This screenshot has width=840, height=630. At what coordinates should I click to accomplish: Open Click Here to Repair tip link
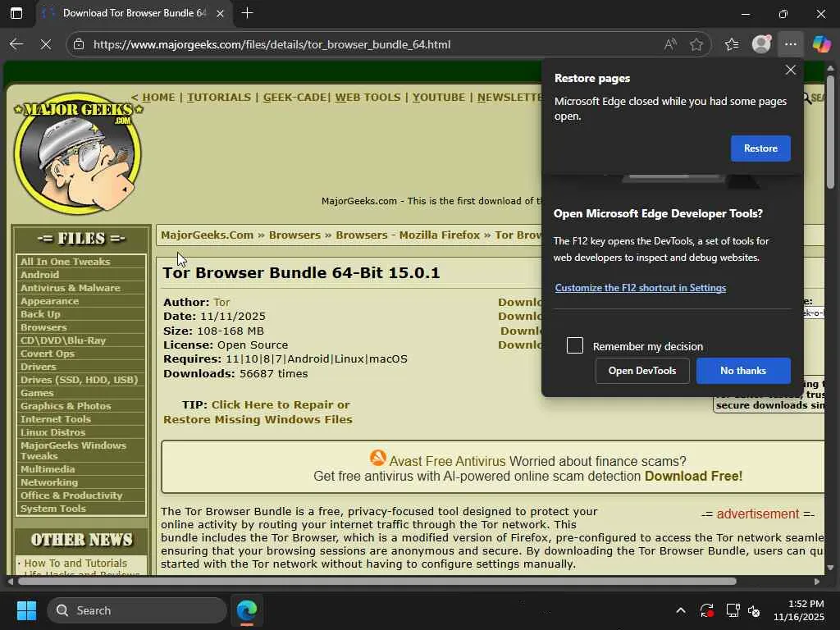click(x=258, y=412)
